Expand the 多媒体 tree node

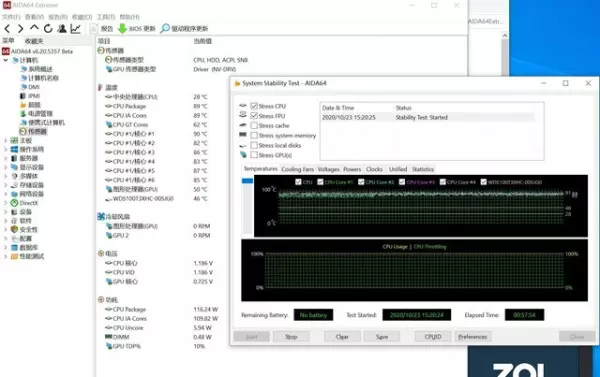pyautogui.click(x=6, y=176)
